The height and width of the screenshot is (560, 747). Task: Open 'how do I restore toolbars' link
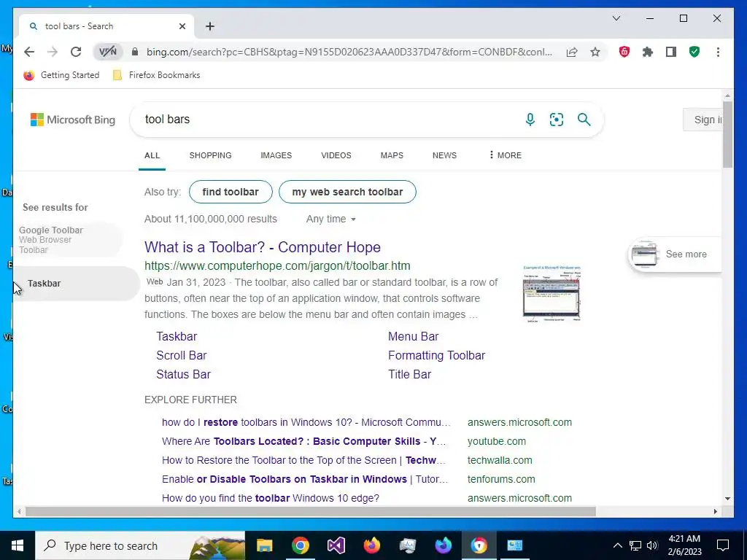(306, 422)
